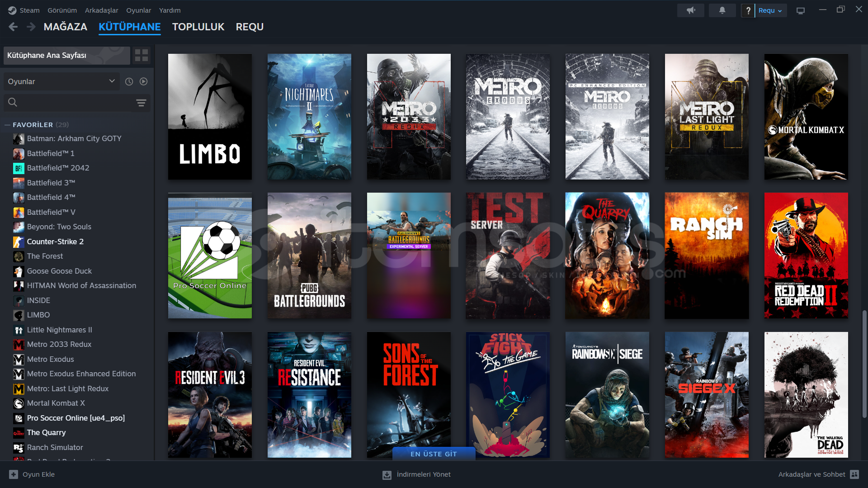The image size is (868, 488).
Task: Filter ready-to-play games icon
Action: coord(144,81)
